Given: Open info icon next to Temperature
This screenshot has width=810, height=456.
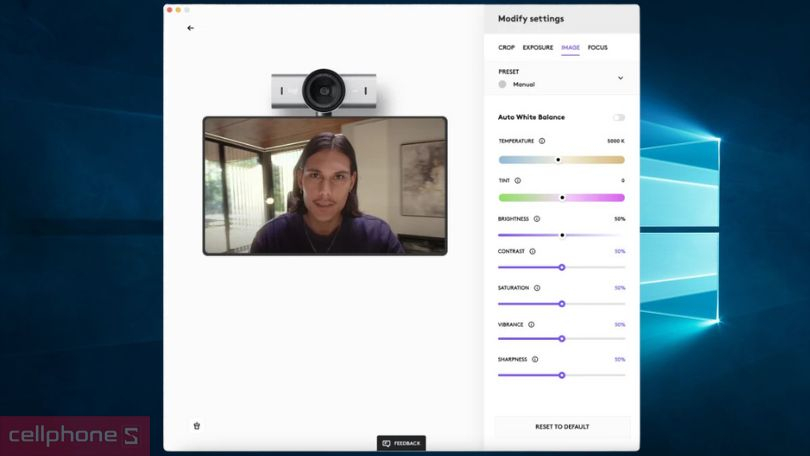Looking at the screenshot, I should click(542, 141).
